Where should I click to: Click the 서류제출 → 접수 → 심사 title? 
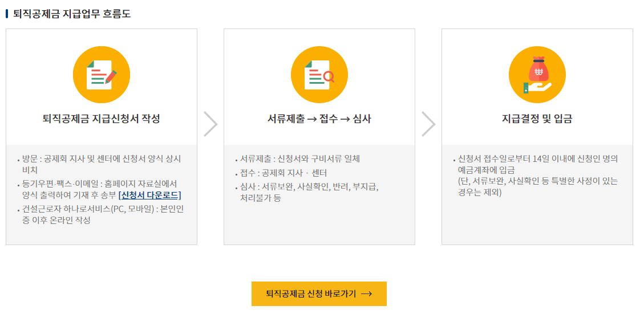click(319, 120)
